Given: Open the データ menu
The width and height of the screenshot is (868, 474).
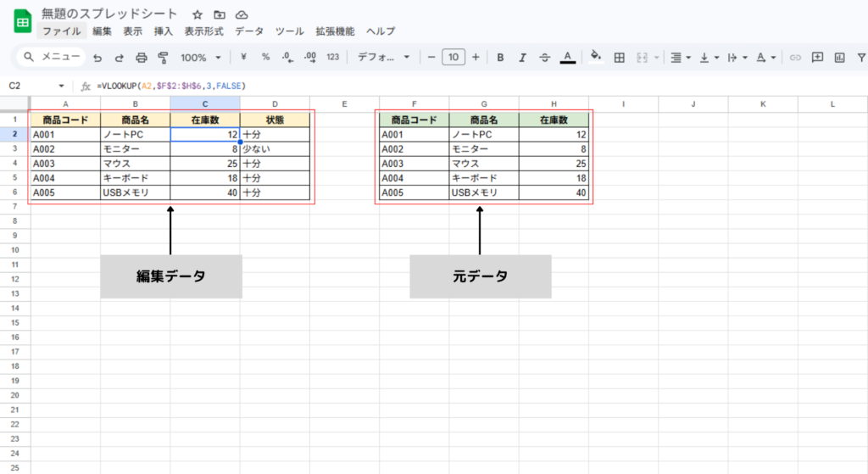Looking at the screenshot, I should (x=249, y=31).
